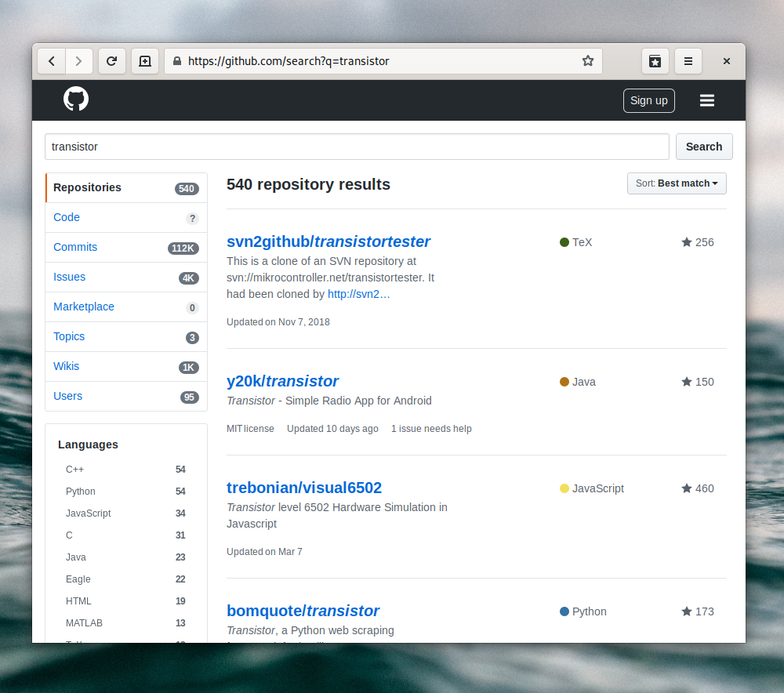Switch to Topics search results
Viewport: 784px width, 693px height.
(x=126, y=336)
